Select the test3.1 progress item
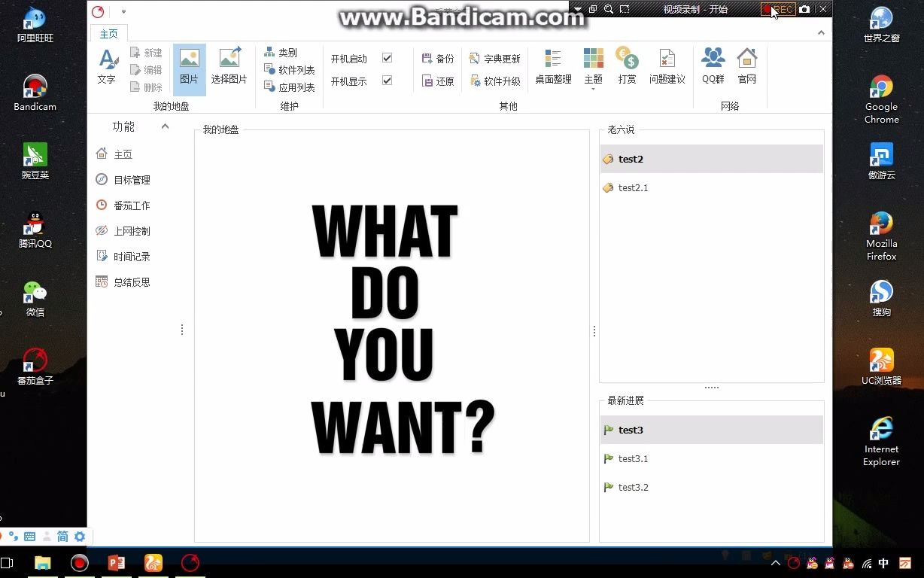Screen dimensions: 924x578 pos(712,458)
